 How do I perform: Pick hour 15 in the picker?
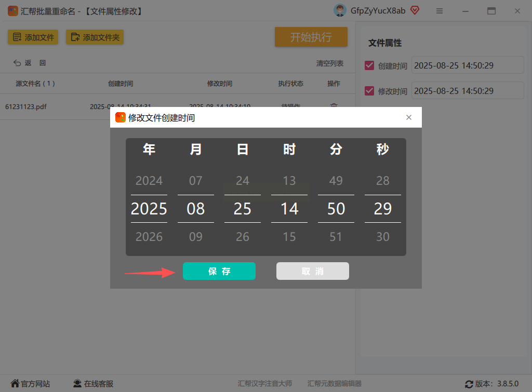tap(289, 236)
